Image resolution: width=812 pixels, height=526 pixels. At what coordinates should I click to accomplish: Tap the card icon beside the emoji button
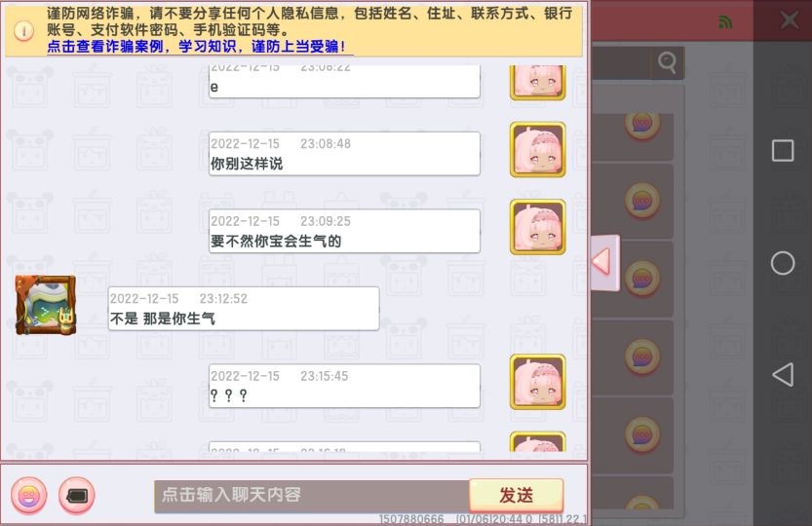77,496
